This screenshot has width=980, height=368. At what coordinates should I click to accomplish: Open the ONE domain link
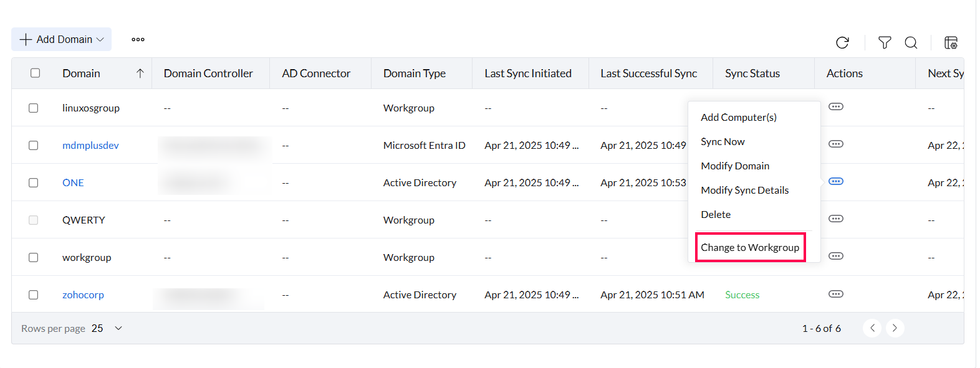[x=73, y=182]
